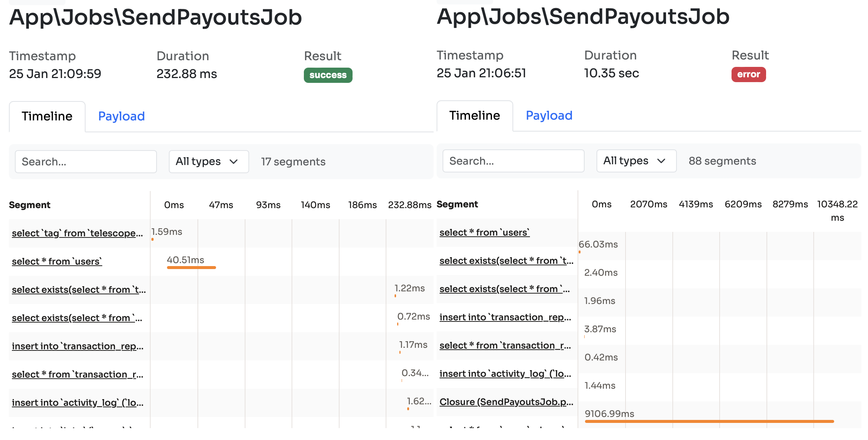Click the 9106.99ms orange timeline bar

point(709,421)
